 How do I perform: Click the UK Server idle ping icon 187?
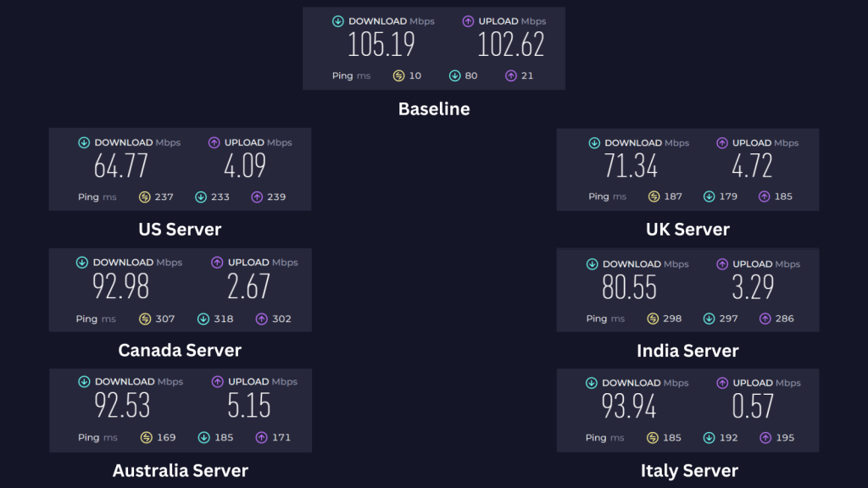(x=654, y=197)
